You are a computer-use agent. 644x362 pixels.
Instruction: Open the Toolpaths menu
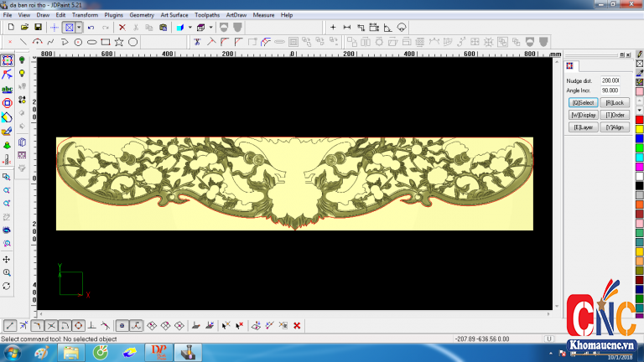[x=207, y=15]
